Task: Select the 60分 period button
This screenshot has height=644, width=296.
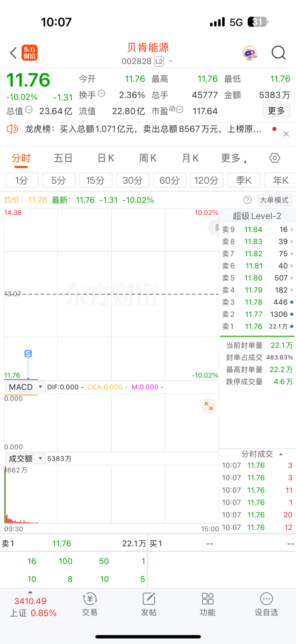Action: click(x=170, y=180)
